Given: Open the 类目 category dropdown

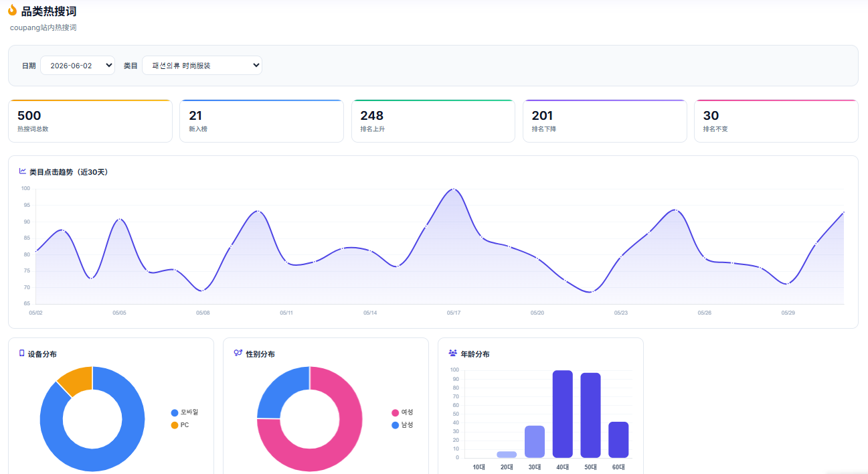Looking at the screenshot, I should click(x=202, y=66).
